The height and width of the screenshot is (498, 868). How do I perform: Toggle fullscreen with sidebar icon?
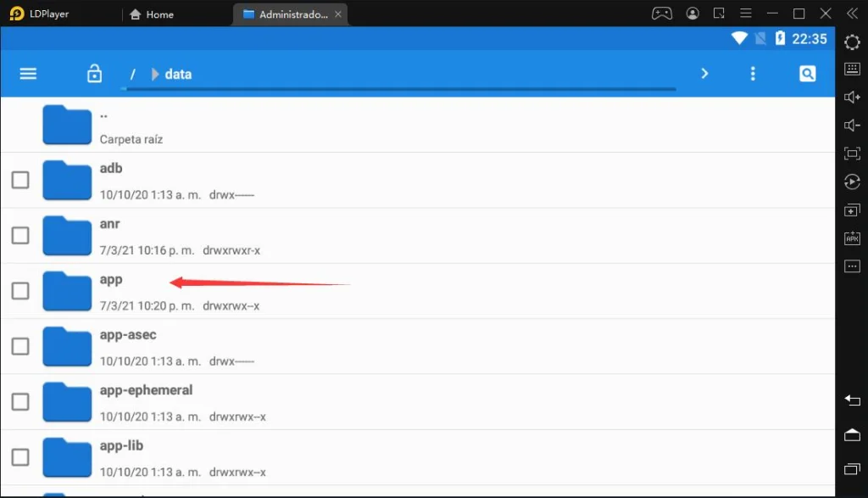point(852,154)
